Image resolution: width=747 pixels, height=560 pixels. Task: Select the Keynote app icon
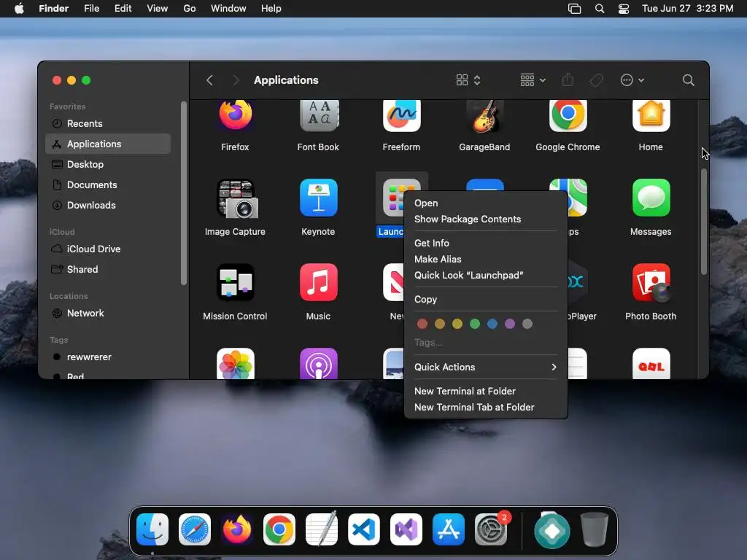(318, 198)
